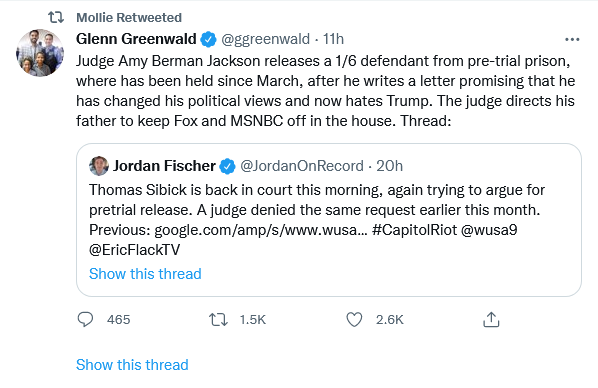The height and width of the screenshot is (388, 598).
Task: Click Jordan Fischer's verified badge
Action: coord(227,166)
